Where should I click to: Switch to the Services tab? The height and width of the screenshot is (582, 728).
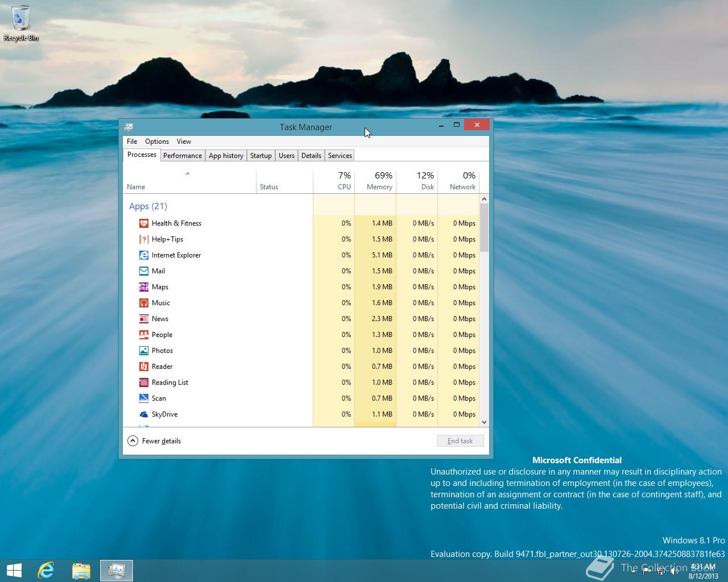[x=340, y=155]
